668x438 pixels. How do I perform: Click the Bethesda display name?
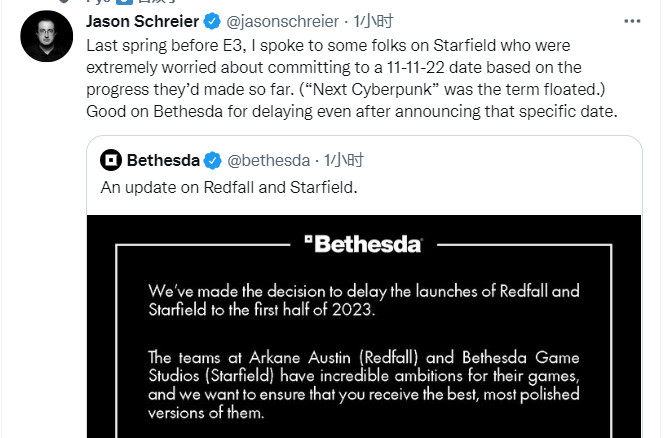163,160
